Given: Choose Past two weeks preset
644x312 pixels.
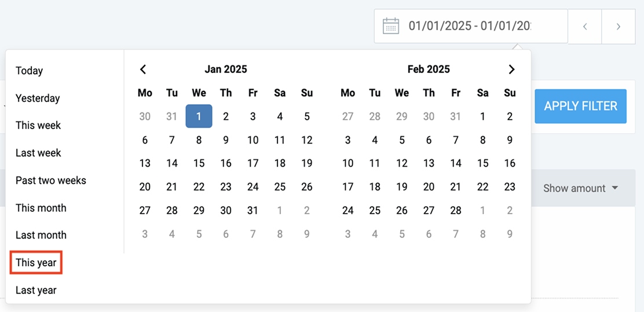Looking at the screenshot, I should [51, 181].
